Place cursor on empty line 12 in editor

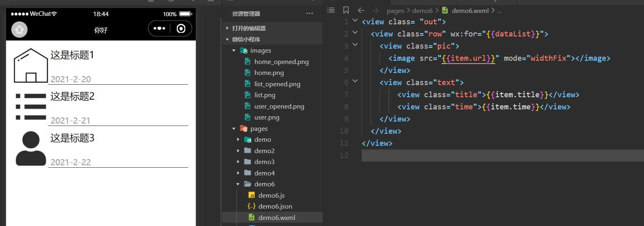tap(502, 155)
